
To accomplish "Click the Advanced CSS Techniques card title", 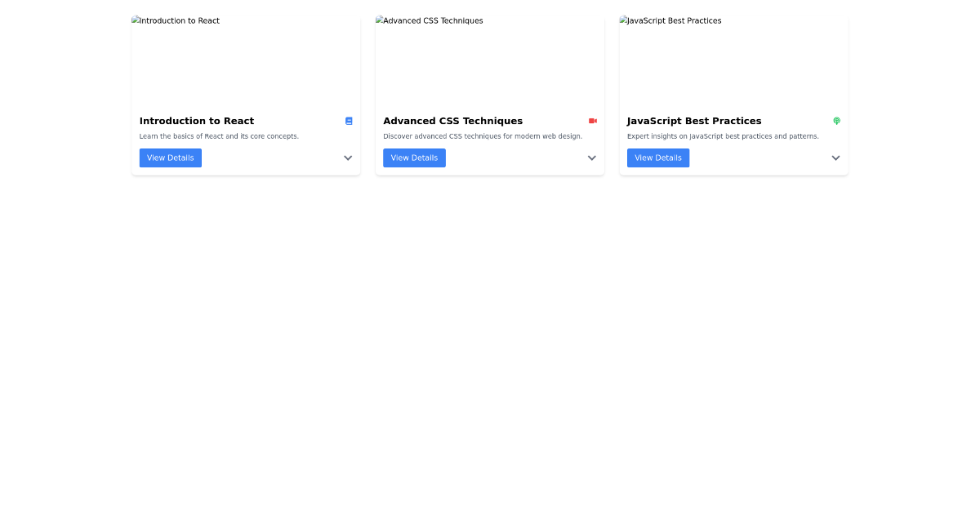I will [x=453, y=121].
